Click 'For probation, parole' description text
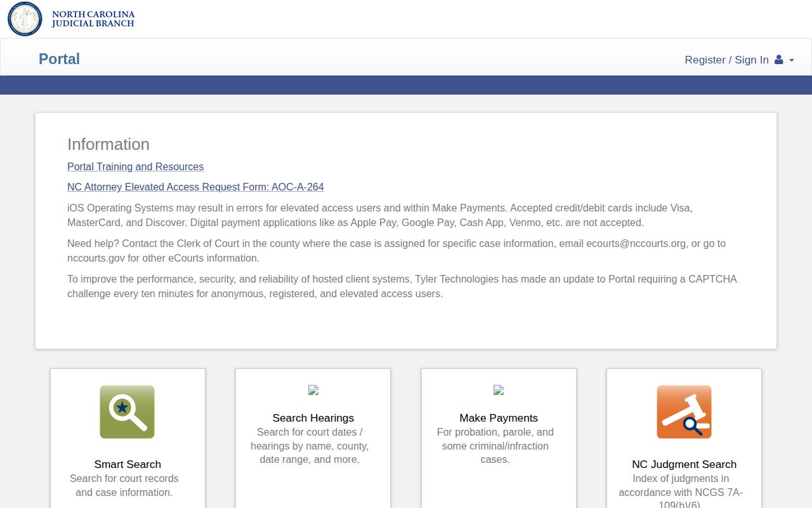 (495, 446)
